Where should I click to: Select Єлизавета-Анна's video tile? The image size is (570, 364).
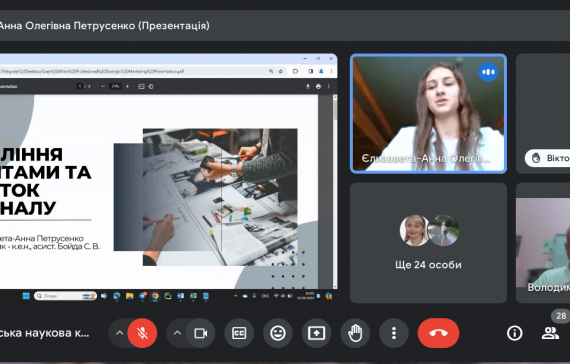(x=428, y=114)
